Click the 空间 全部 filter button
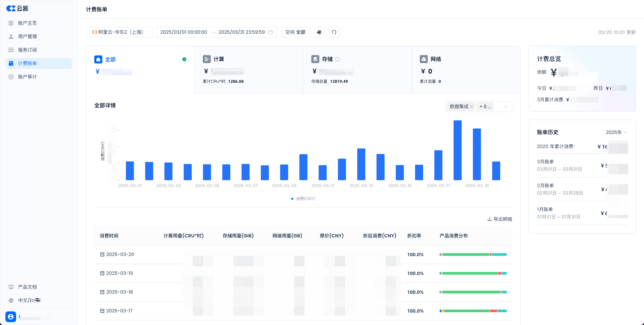This screenshot has width=644, height=325. (x=295, y=32)
